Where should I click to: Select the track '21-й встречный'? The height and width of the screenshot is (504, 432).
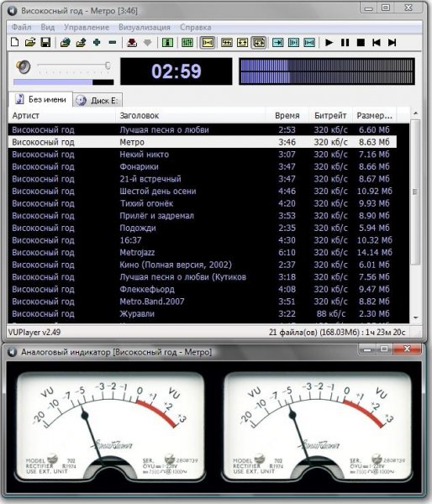pos(203,179)
